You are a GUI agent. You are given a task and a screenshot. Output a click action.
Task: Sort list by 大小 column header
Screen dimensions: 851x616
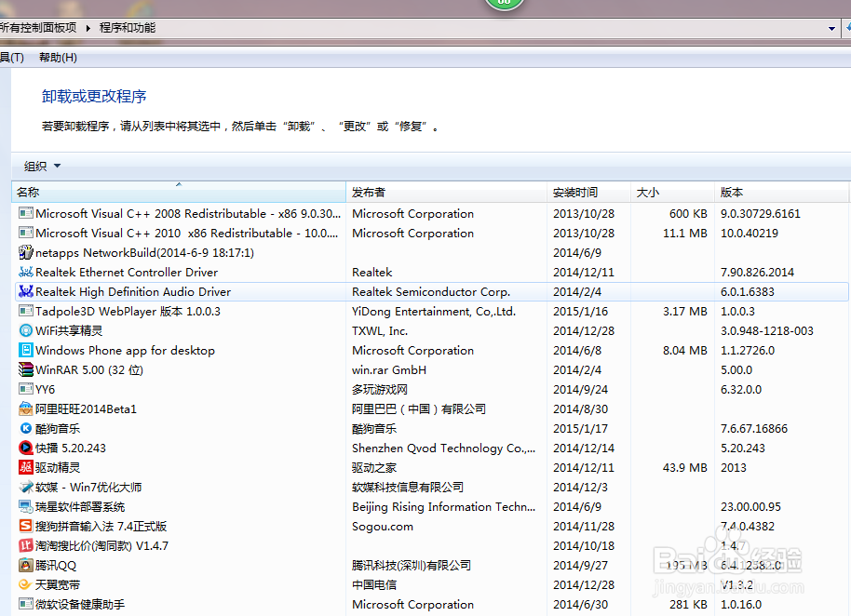[x=673, y=192]
